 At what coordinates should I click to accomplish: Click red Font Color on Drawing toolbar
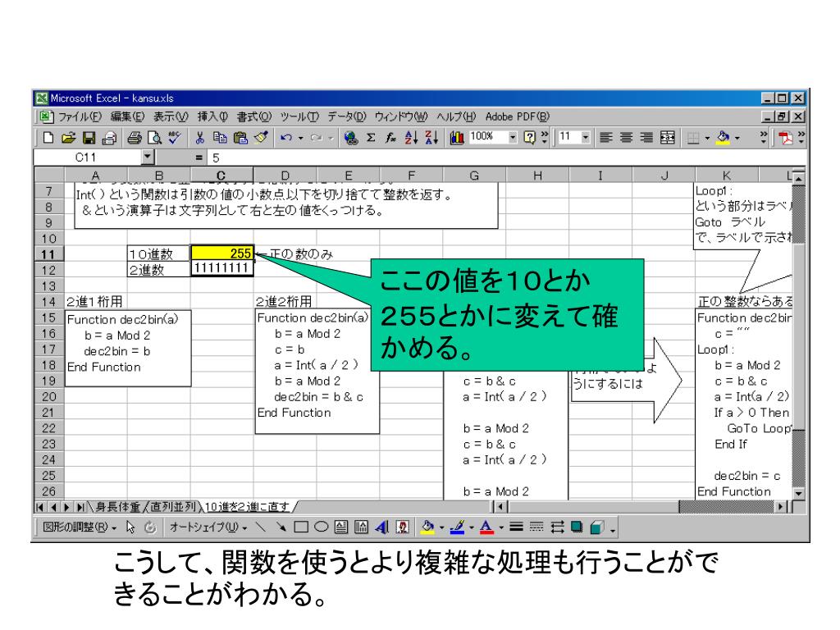click(x=486, y=527)
